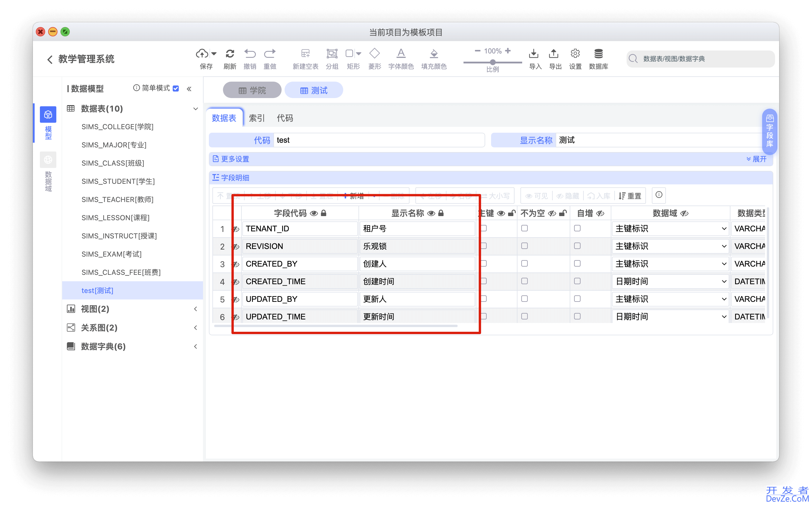The width and height of the screenshot is (812, 505).
Task: Toggle hidden-eye icon on 数据域 column
Action: (x=685, y=213)
